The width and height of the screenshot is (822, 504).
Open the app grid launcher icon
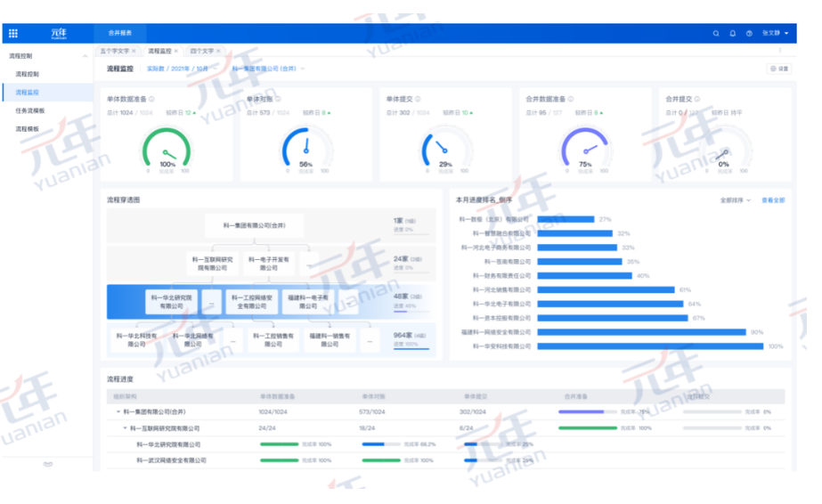click(13, 33)
